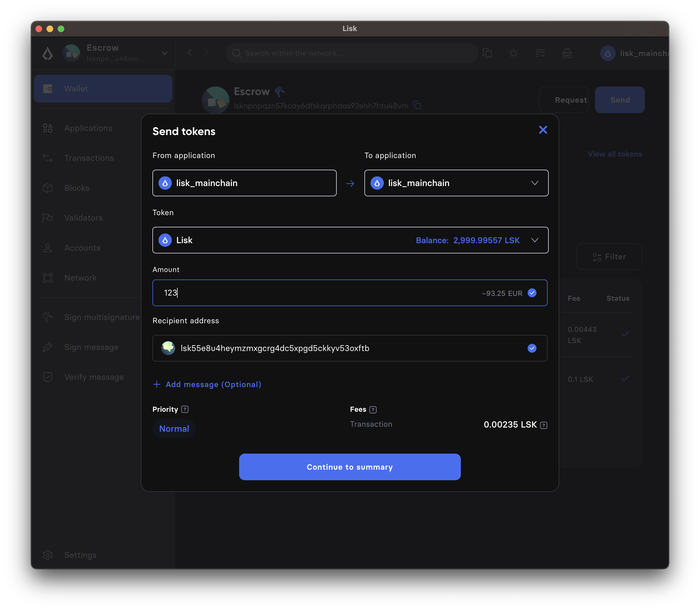The height and width of the screenshot is (610, 700).
Task: Go to Validators in the sidebar
Action: [x=83, y=218]
